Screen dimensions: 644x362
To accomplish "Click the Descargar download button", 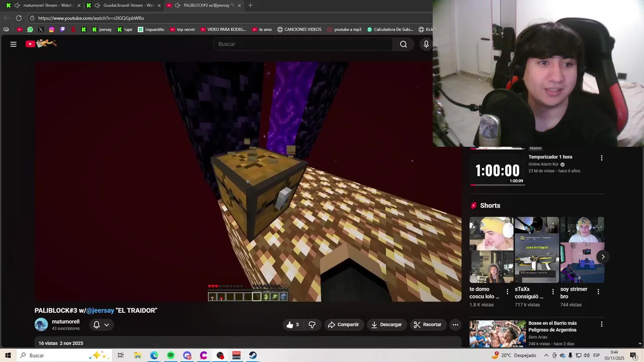I will point(386,325).
